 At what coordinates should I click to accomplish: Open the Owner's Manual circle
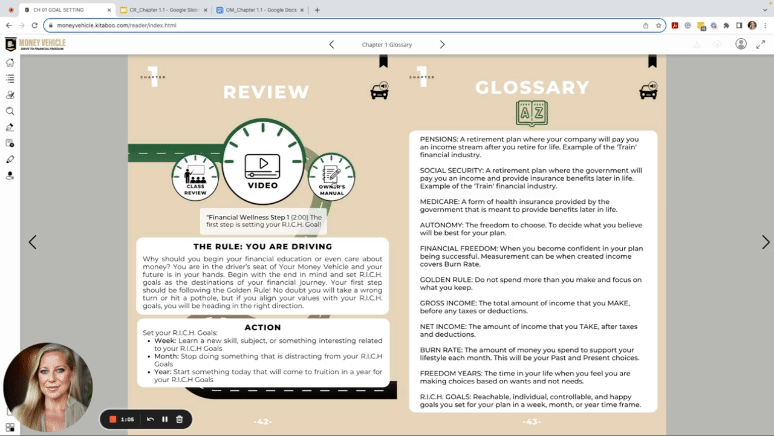coord(332,177)
